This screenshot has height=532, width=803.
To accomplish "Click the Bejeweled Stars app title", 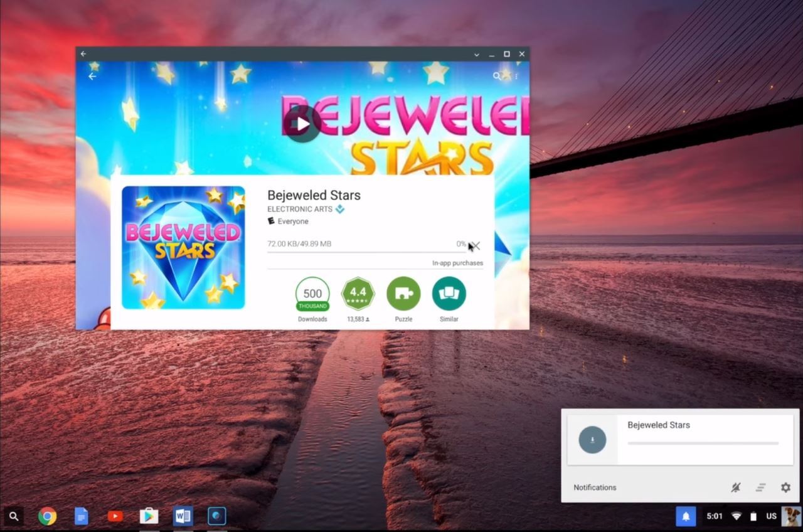I will click(314, 195).
